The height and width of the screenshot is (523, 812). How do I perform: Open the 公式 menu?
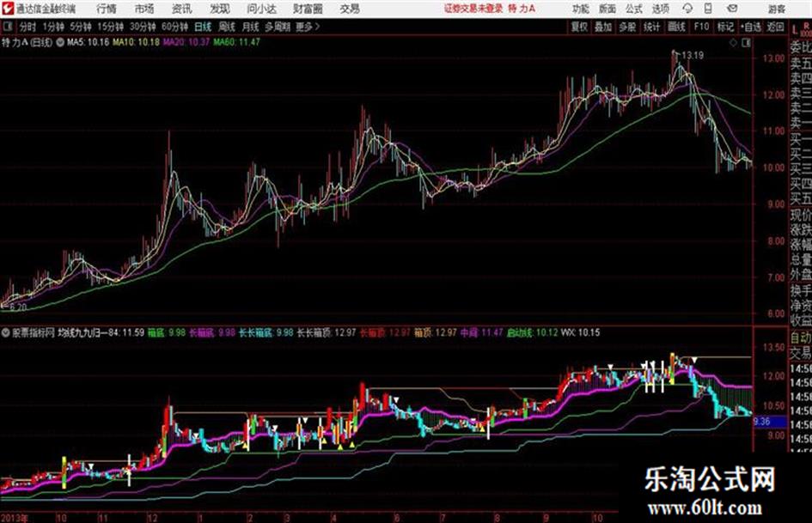click(634, 9)
